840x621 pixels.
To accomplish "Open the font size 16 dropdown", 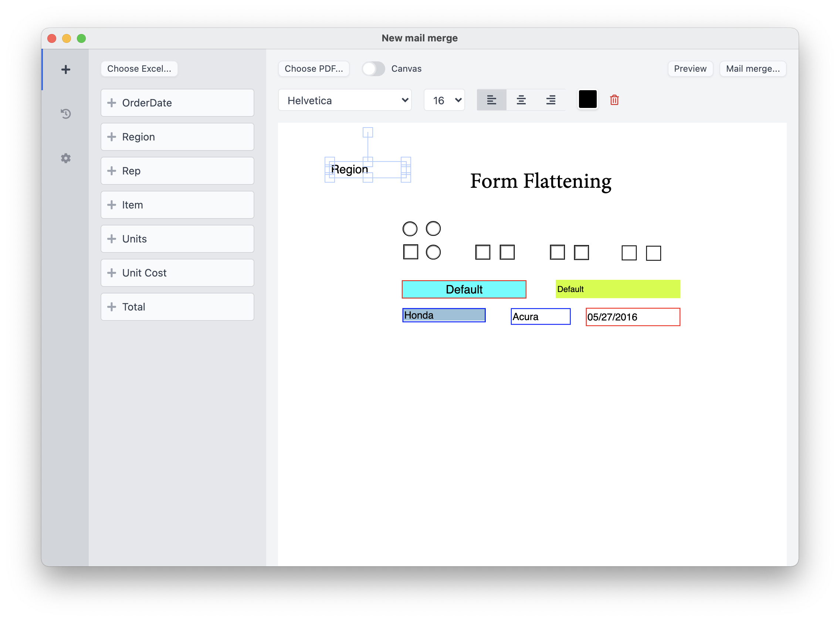I will [444, 101].
